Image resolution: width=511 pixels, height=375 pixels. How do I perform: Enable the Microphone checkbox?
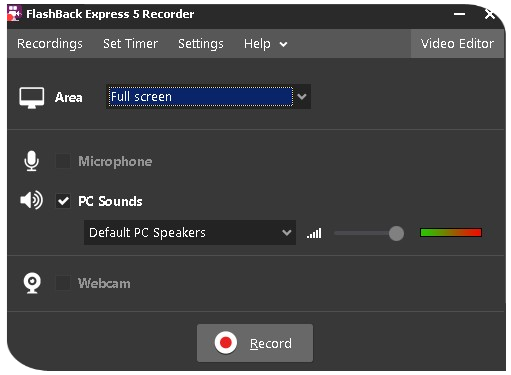(63, 161)
